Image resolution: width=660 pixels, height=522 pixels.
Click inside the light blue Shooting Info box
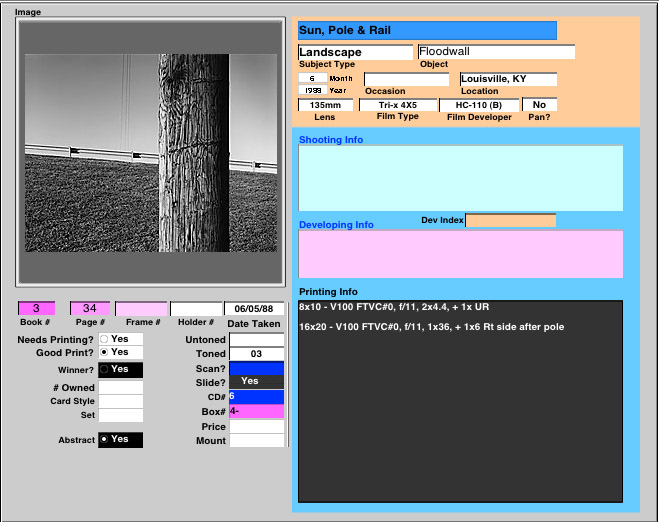pyautogui.click(x=460, y=178)
